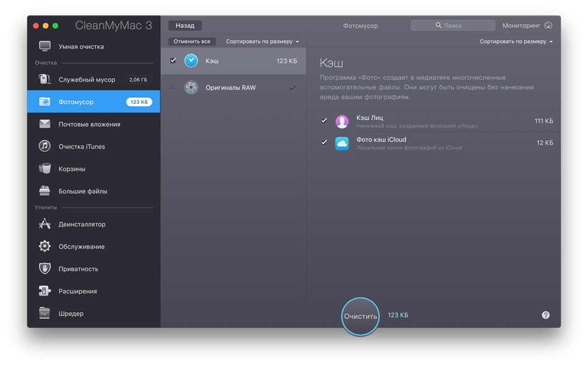The height and width of the screenshot is (366, 588).
Task: Click the Оригиналы RAW label
Action: pos(231,88)
